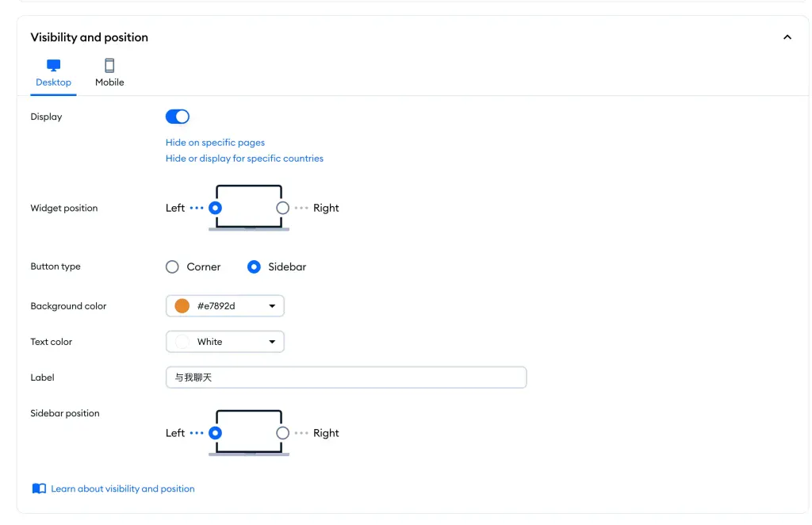Image resolution: width=812 pixels, height=525 pixels.
Task: Open the Text color dropdown
Action: (224, 342)
